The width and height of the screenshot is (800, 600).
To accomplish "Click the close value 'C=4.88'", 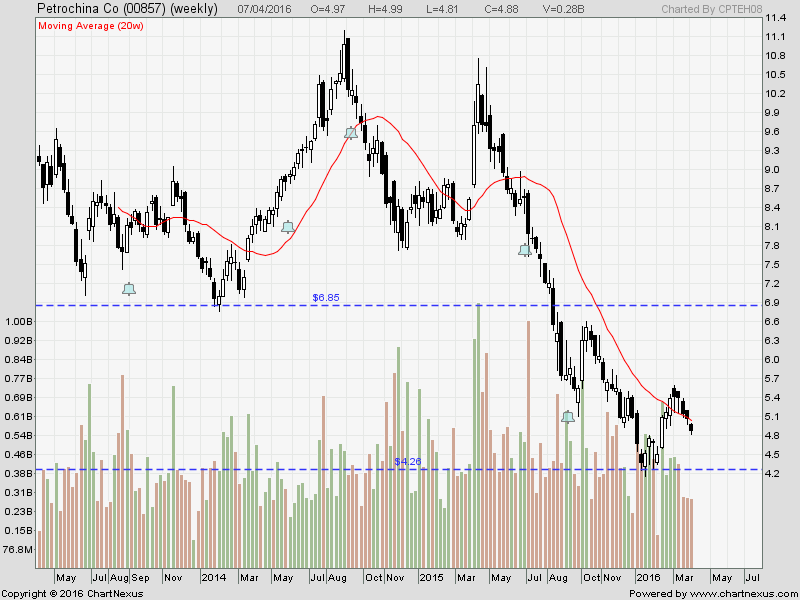I will pyautogui.click(x=501, y=9).
